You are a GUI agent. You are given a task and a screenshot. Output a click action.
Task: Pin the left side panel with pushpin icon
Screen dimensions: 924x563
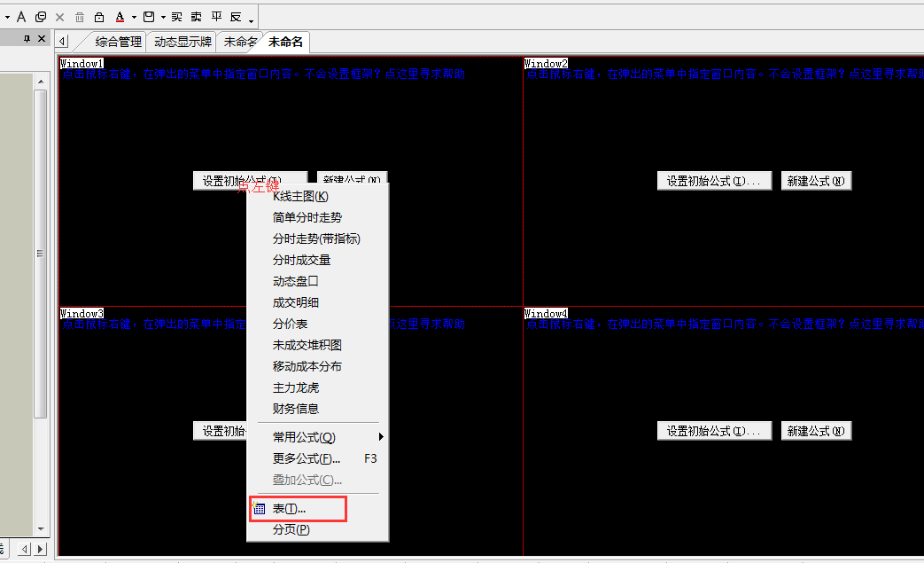[x=27, y=38]
